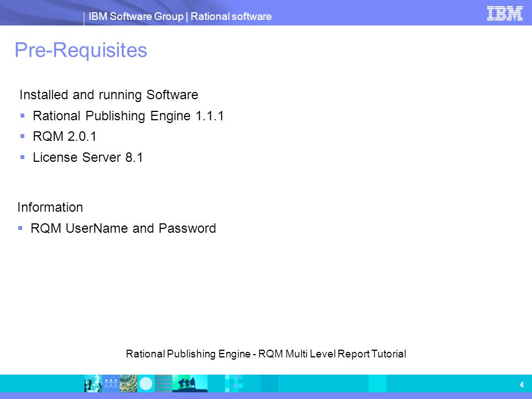Click the footer title 'RQM Multi Level Report Tutorial'

(x=332, y=354)
